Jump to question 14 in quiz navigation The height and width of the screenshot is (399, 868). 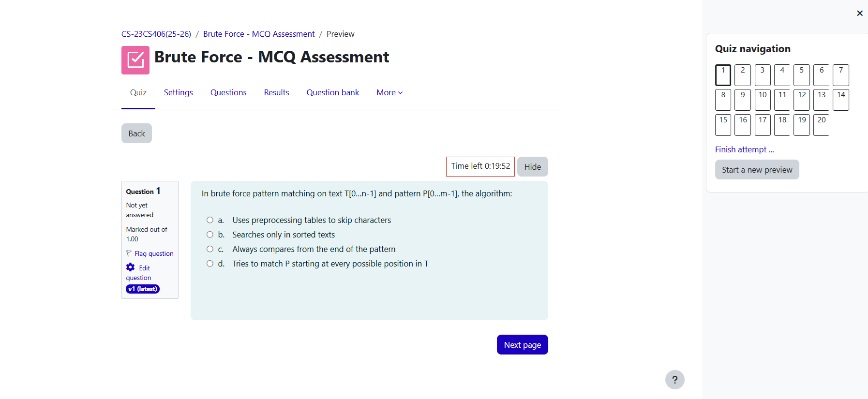pyautogui.click(x=841, y=100)
